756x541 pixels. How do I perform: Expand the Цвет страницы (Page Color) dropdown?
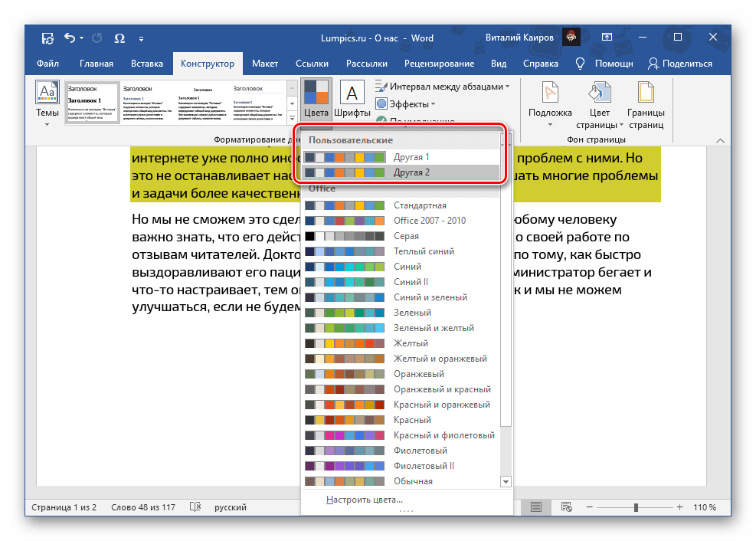599,106
